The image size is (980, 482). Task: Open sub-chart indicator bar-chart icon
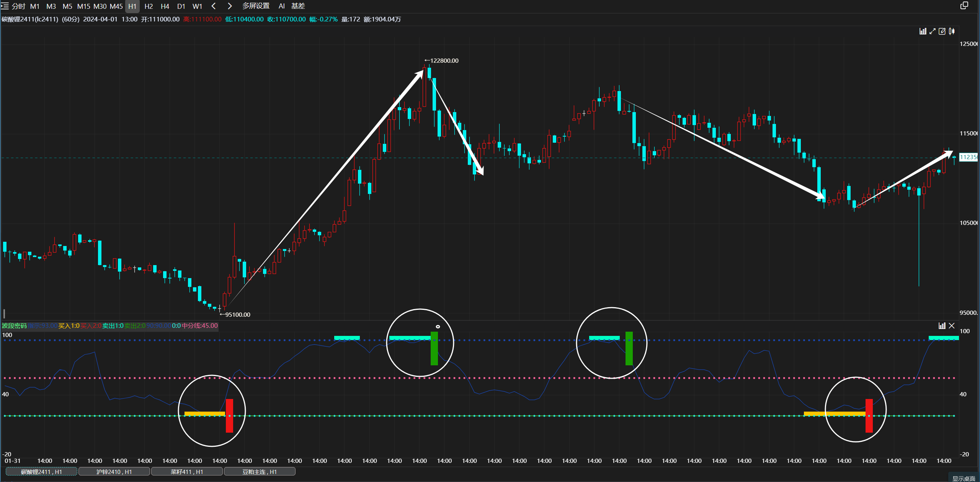pos(942,326)
